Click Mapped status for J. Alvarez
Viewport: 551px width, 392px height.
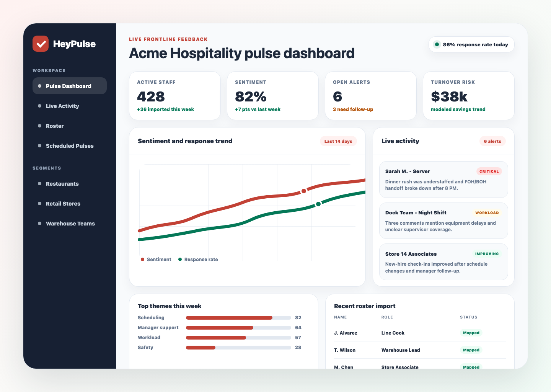[471, 333]
